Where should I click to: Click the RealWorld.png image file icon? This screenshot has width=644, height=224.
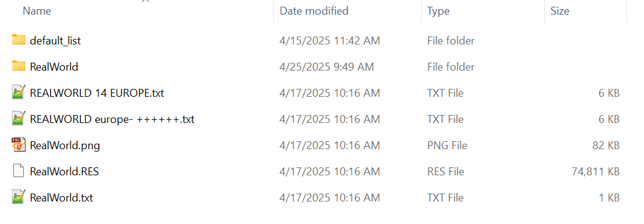[x=19, y=144]
